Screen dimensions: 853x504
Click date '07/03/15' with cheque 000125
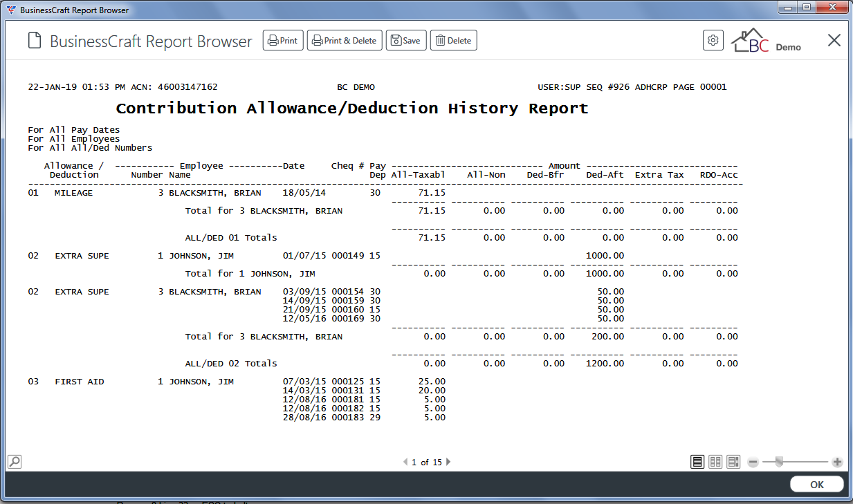point(304,382)
